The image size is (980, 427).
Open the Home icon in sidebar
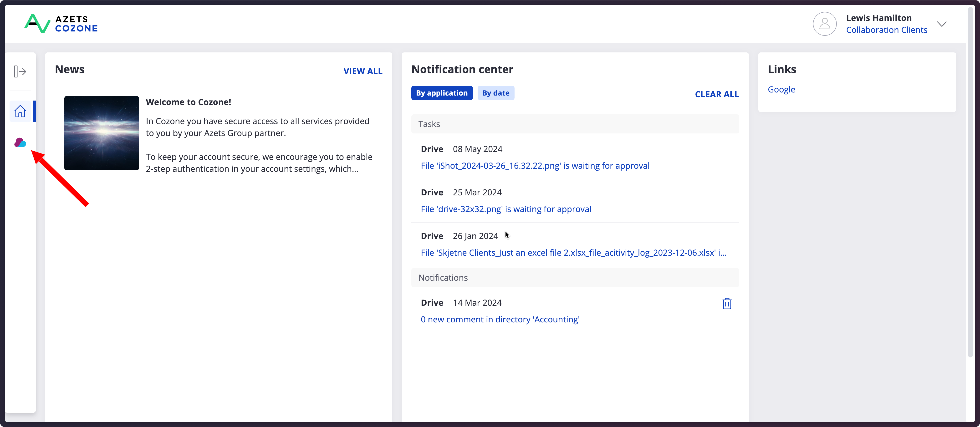point(20,112)
